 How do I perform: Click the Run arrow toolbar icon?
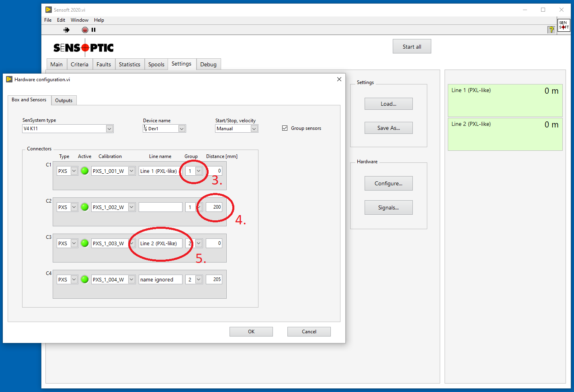pyautogui.click(x=67, y=30)
